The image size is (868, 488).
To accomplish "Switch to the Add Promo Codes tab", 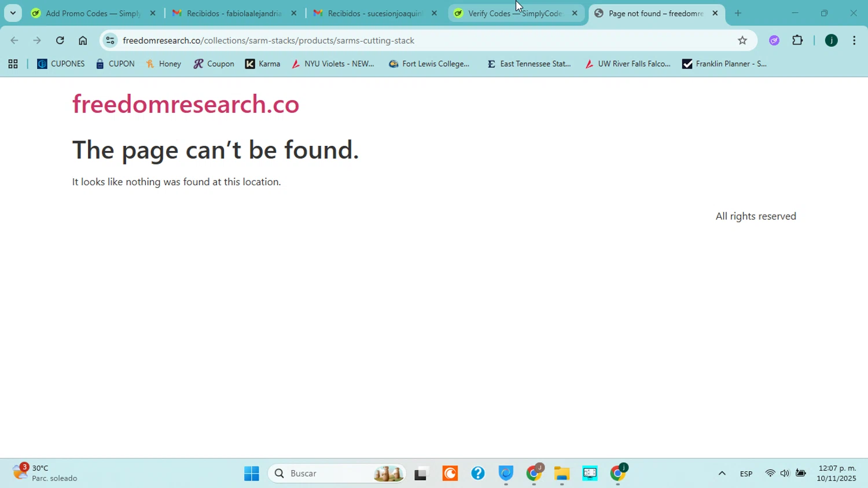I will point(93,13).
